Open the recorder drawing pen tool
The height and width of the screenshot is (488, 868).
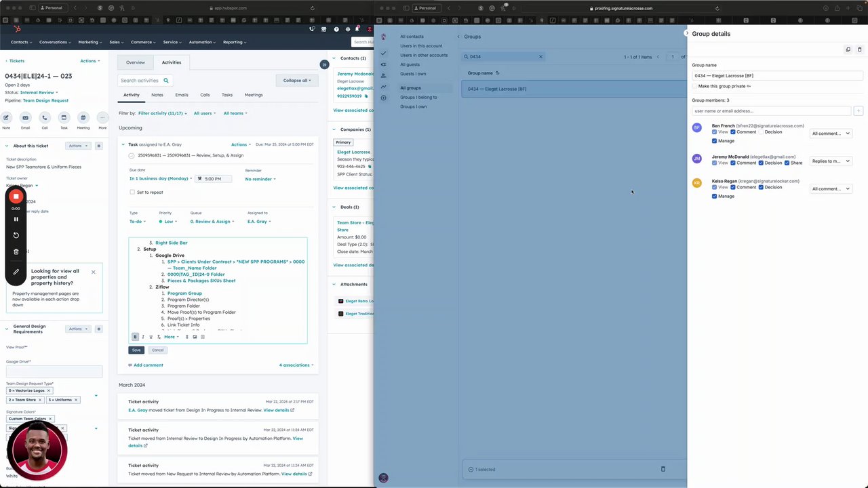pos(16,272)
